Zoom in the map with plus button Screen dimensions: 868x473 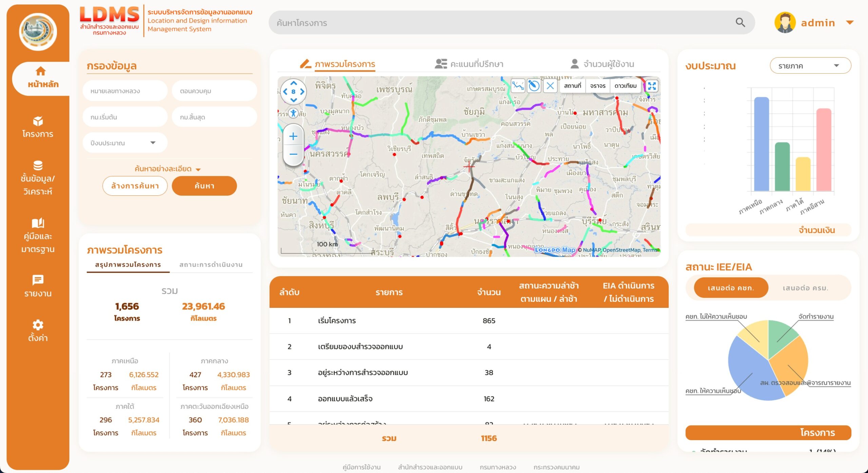pyautogui.click(x=293, y=136)
